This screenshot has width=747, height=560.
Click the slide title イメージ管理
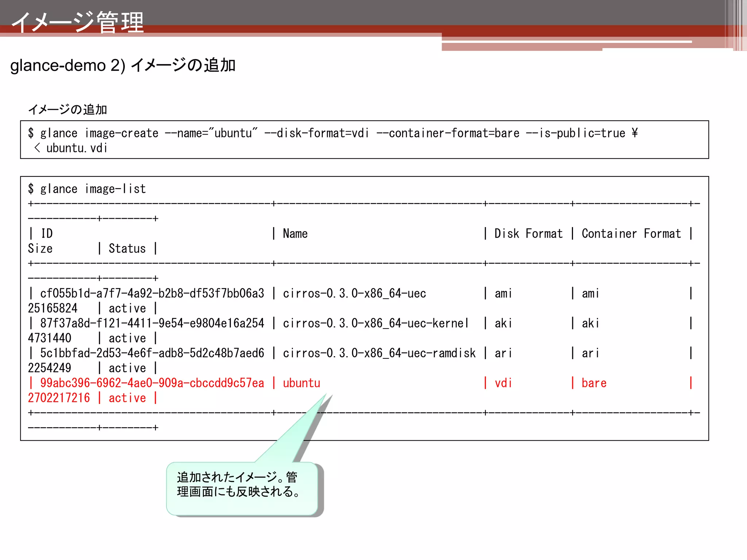pos(77,22)
